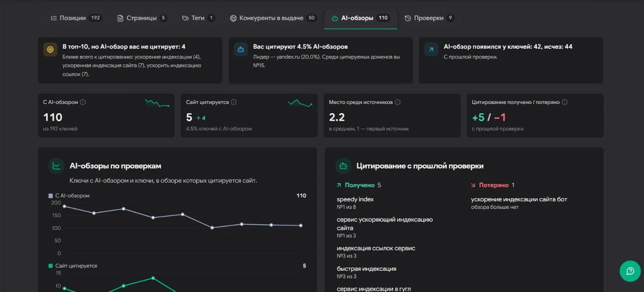Click the 'из 192 ключей' caption

click(x=60, y=129)
